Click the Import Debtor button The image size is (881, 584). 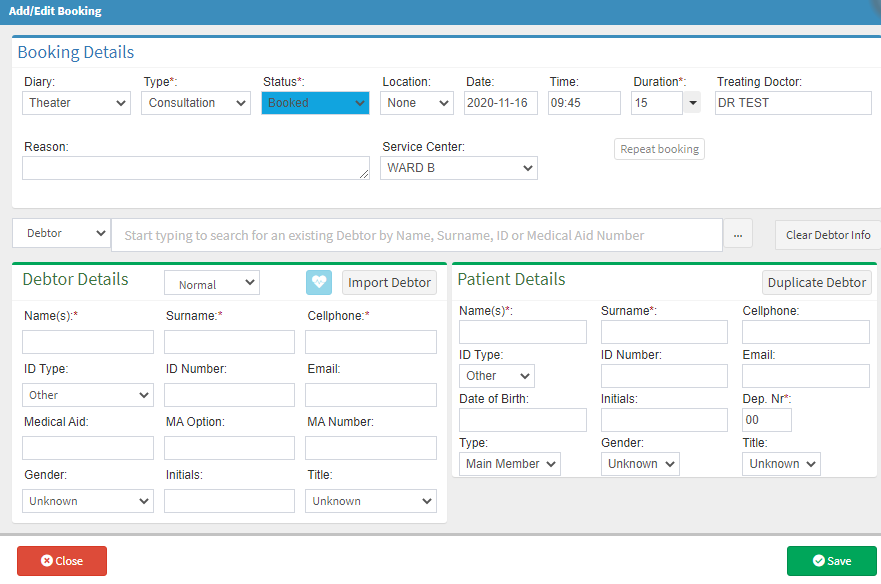tap(389, 283)
